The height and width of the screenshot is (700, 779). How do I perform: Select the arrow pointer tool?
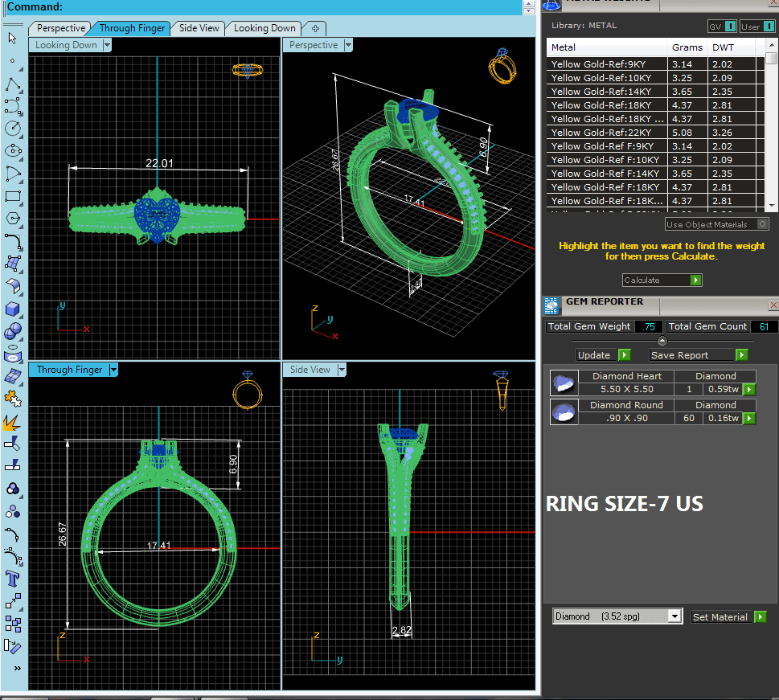[12, 38]
